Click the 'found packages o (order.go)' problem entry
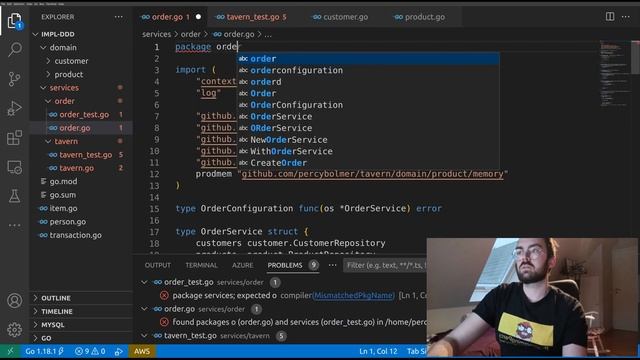 pos(292,322)
